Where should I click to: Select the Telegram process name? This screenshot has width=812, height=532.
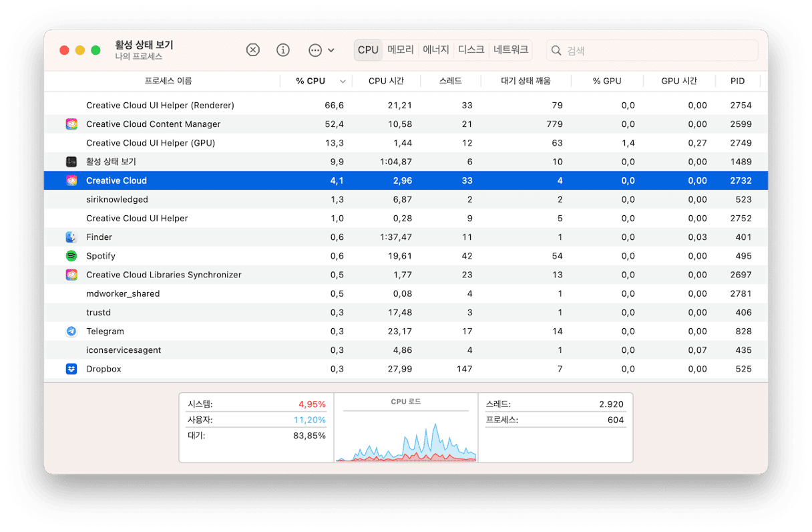click(105, 331)
